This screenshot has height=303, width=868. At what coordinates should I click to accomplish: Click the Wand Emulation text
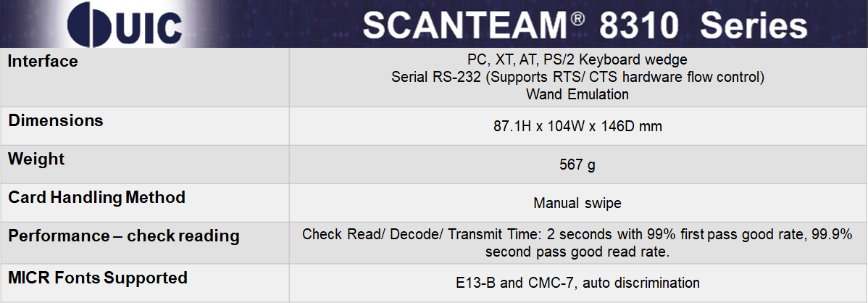click(577, 94)
